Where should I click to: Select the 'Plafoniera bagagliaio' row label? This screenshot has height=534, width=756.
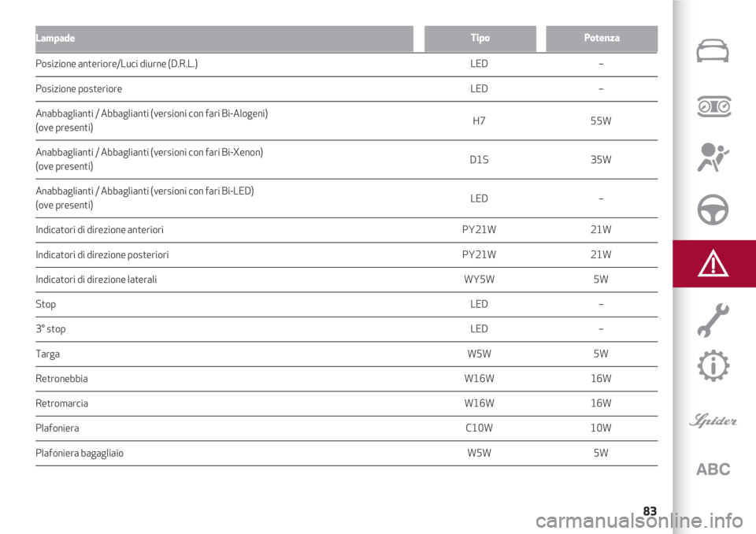click(80, 454)
